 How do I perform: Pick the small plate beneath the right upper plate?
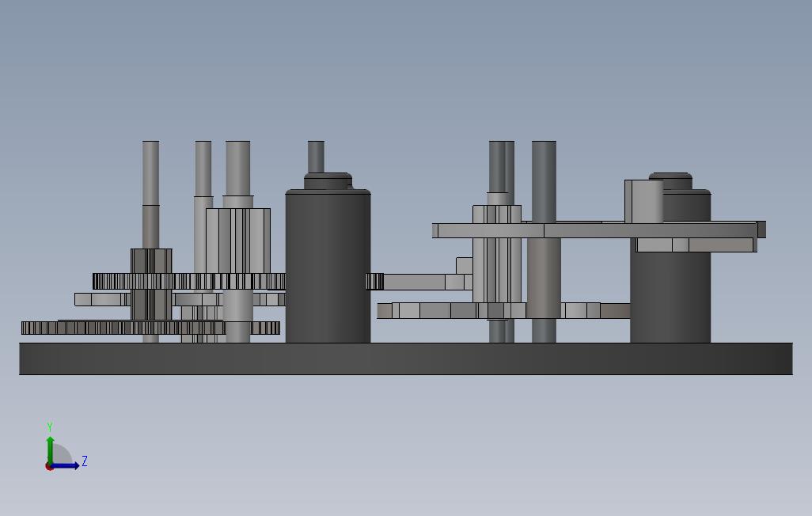(x=696, y=245)
